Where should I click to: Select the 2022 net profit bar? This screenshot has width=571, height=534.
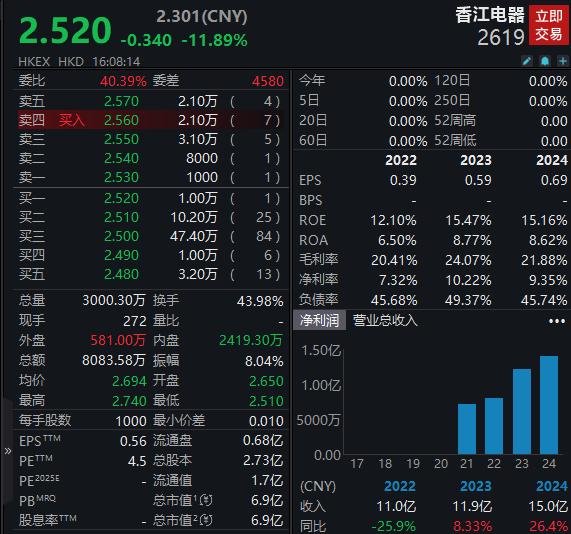(x=494, y=426)
